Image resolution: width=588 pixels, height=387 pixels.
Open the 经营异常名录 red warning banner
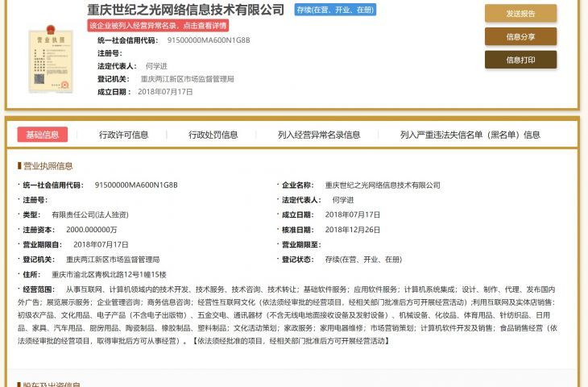pos(158,26)
